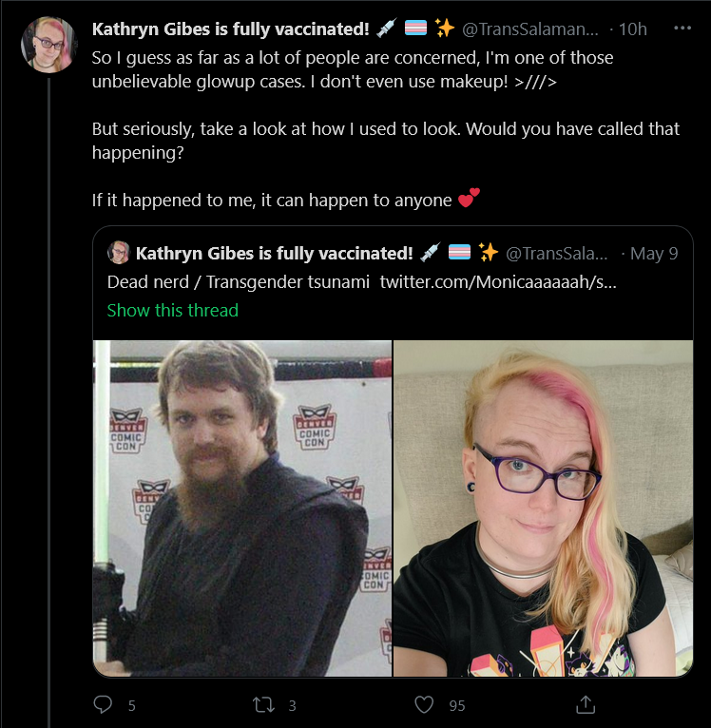Like the tweet with the heart icon
Viewport: 711px width, 728px height.
pos(424,705)
